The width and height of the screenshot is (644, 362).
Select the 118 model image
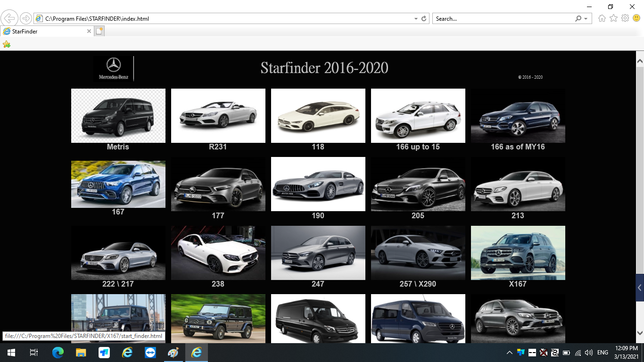pyautogui.click(x=318, y=115)
